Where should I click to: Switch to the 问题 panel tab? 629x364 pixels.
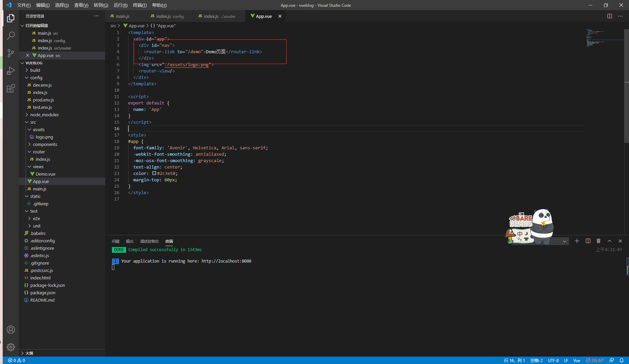(x=116, y=241)
